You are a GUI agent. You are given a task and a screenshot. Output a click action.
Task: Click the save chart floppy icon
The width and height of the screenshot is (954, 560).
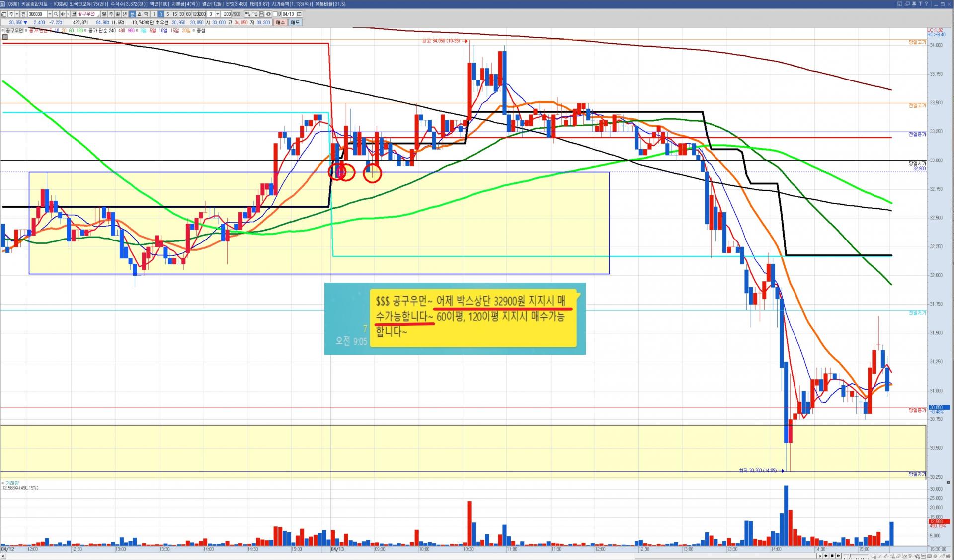click(261, 14)
